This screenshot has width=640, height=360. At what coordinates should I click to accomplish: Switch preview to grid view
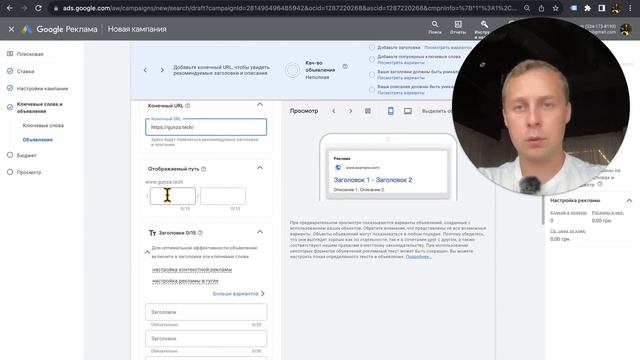click(x=368, y=111)
